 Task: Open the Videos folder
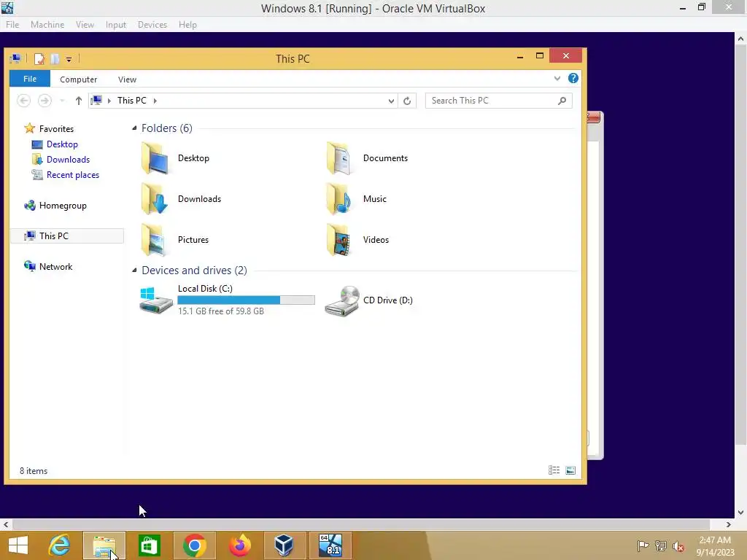(x=357, y=239)
